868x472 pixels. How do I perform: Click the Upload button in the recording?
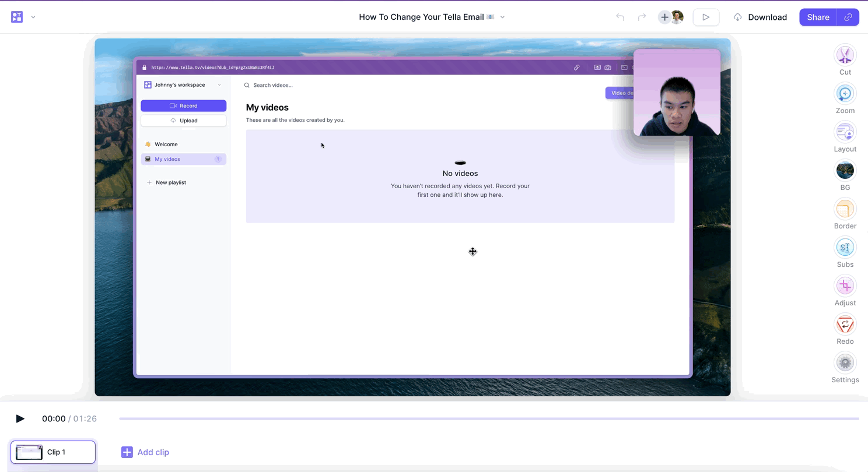pyautogui.click(x=183, y=121)
